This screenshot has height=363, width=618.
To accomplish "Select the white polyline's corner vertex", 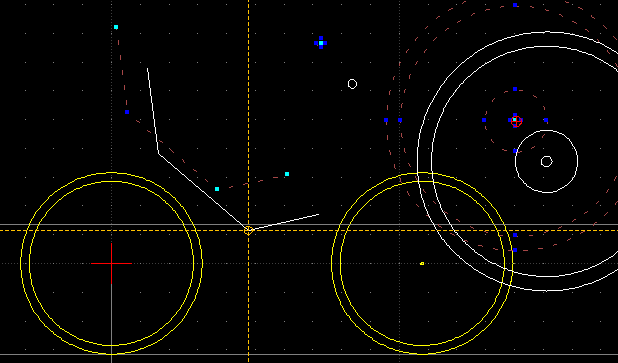I will coord(158,153).
